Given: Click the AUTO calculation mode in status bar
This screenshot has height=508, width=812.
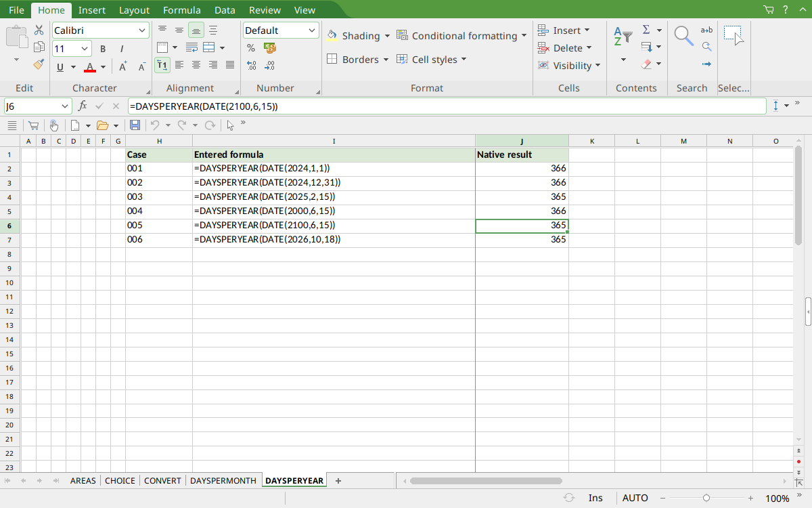Looking at the screenshot, I should coord(635,498).
